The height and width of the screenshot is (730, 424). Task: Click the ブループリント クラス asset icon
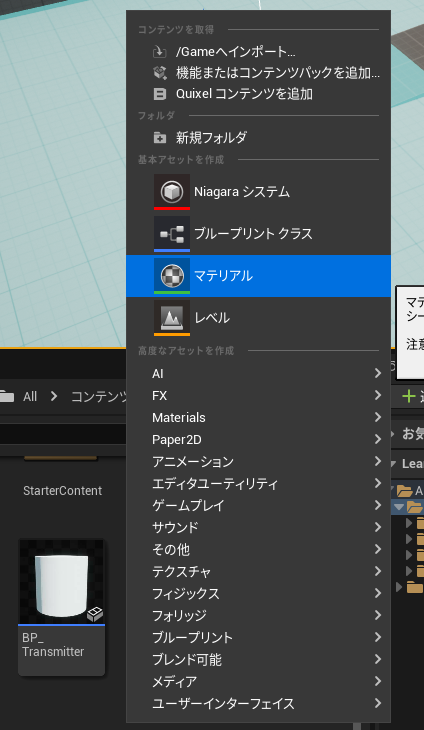click(172, 234)
